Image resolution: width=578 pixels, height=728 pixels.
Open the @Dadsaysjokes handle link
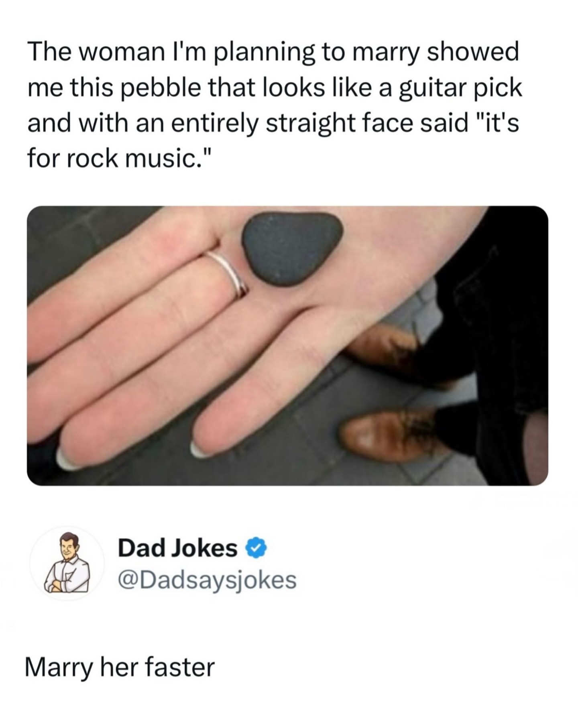coord(207,580)
